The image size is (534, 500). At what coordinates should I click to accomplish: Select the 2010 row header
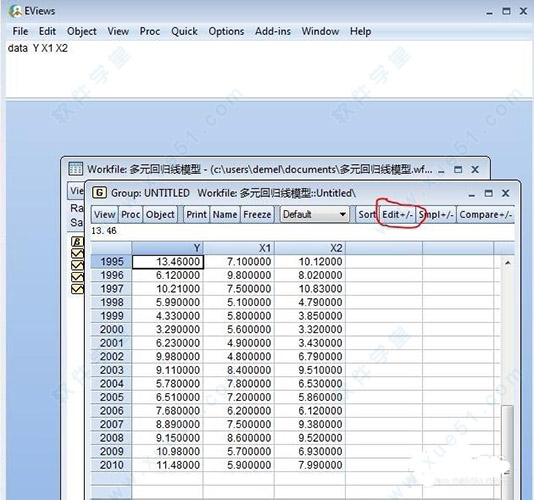pyautogui.click(x=111, y=465)
